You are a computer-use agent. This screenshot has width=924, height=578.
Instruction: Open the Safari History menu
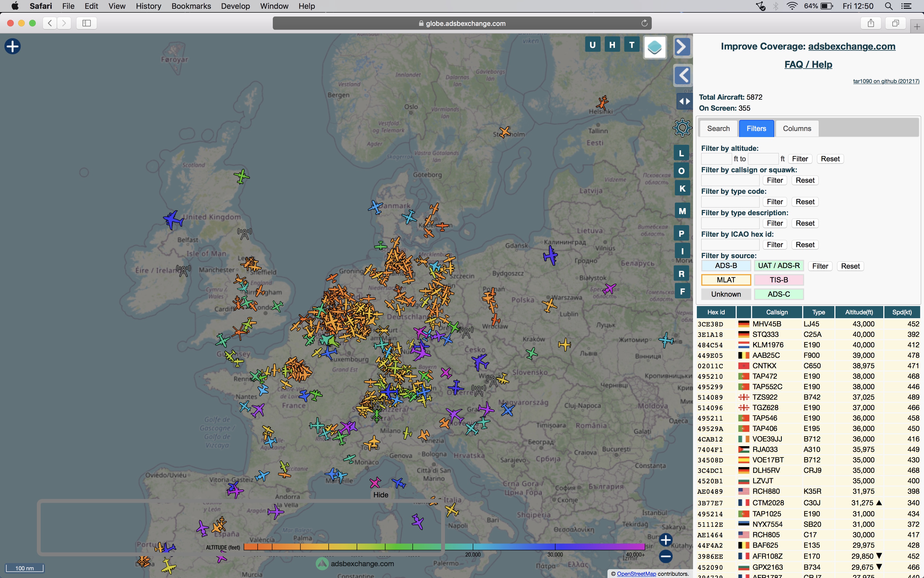pos(148,6)
